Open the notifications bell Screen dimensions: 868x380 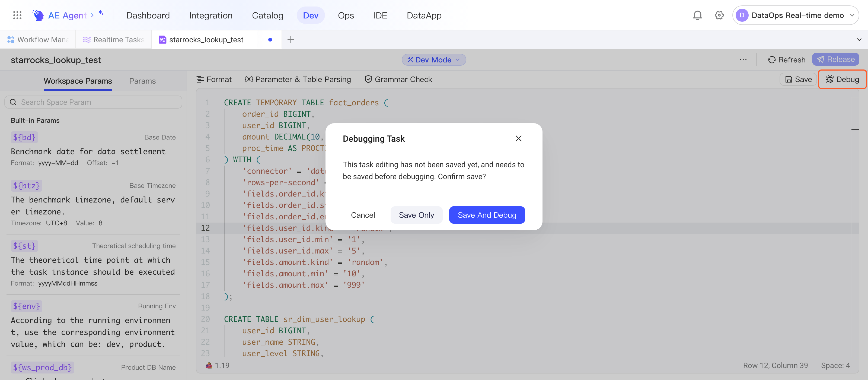[x=697, y=15]
